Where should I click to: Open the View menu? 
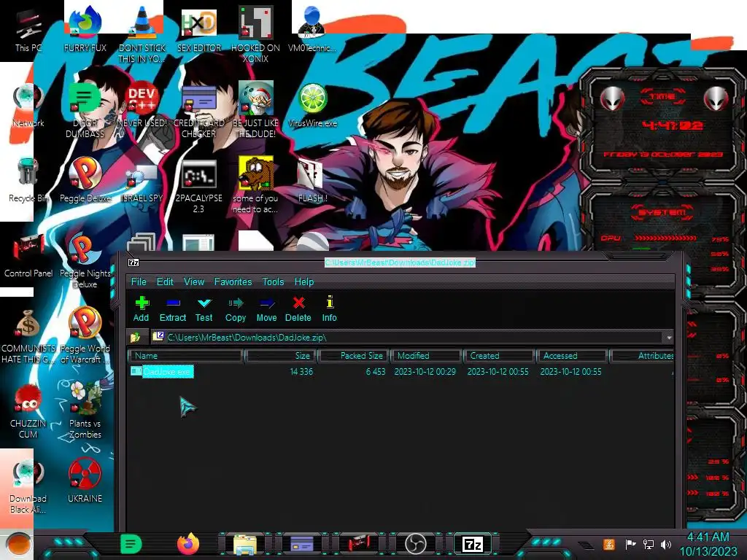point(194,282)
